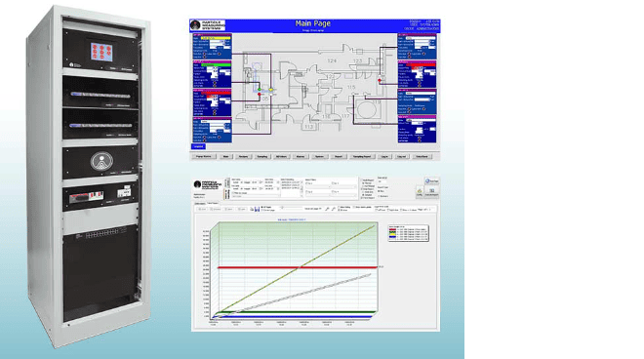Open the first filter dropdown under Select Filters

click(x=317, y=187)
